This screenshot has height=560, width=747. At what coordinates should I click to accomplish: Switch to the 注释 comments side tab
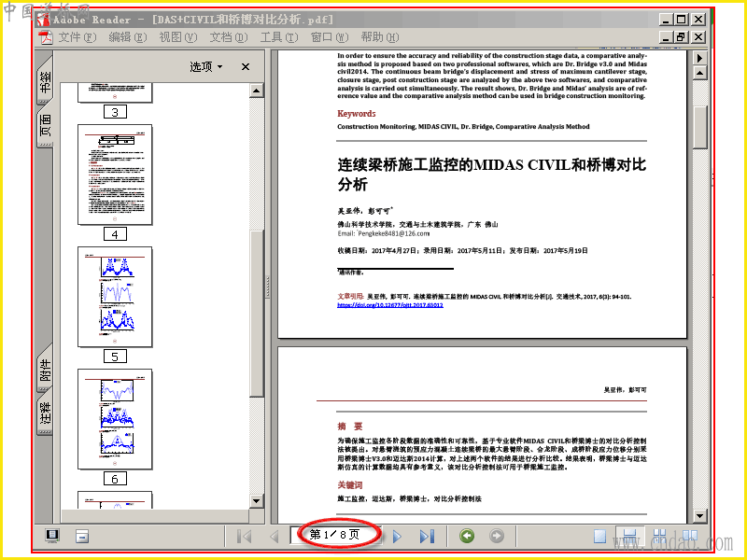(45, 413)
